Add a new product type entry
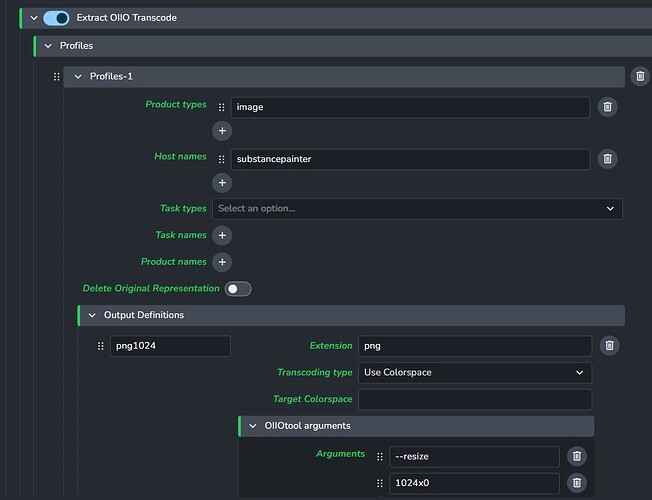Viewport: 652px width, 500px height. click(x=222, y=131)
